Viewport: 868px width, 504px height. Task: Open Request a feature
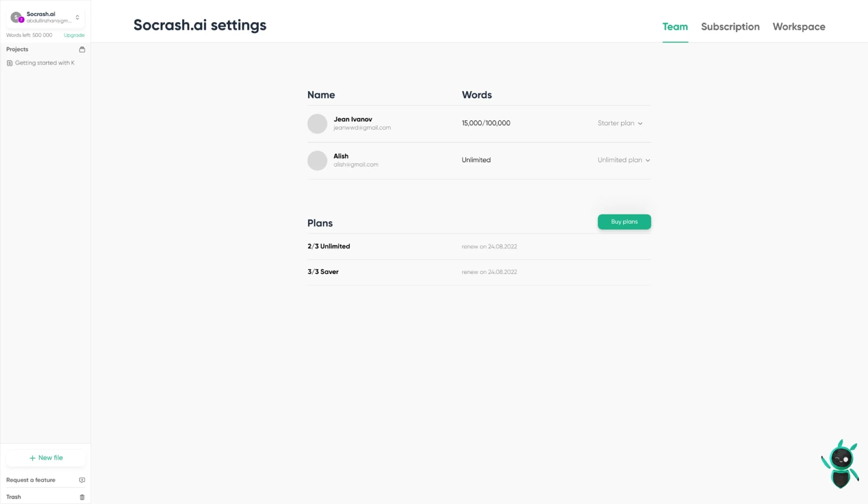pyautogui.click(x=45, y=480)
